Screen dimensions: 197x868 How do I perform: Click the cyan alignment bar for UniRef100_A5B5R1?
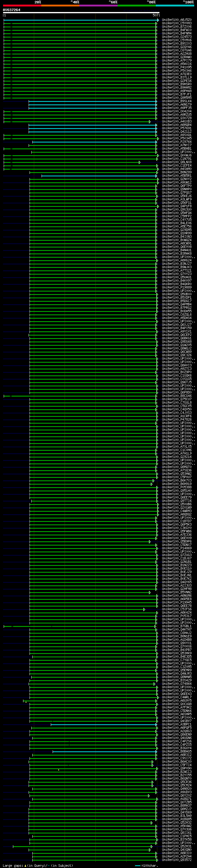coord(99,176)
